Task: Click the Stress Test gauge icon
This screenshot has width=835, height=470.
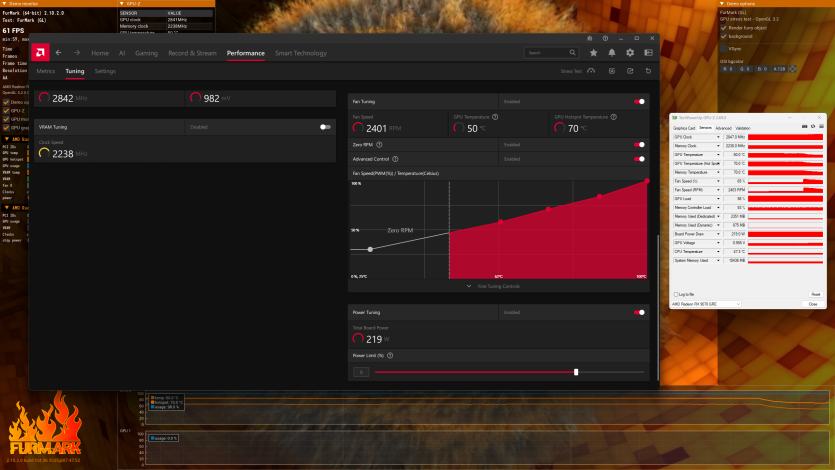Action: [591, 71]
